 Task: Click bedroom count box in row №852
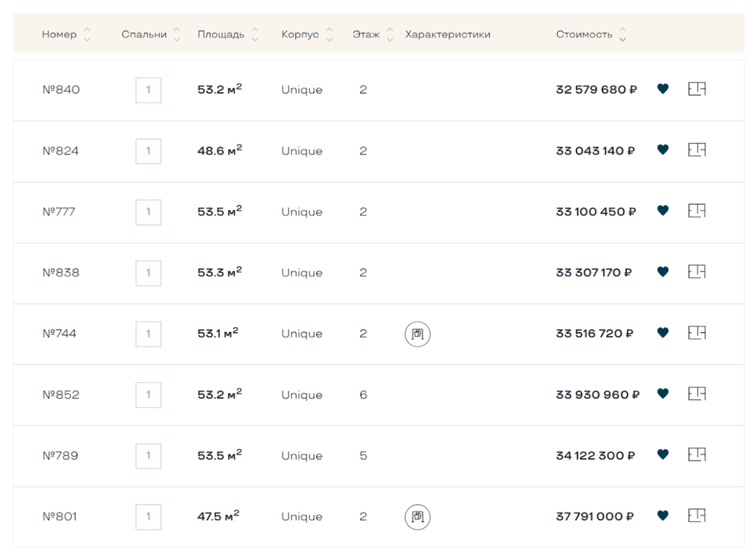148,395
